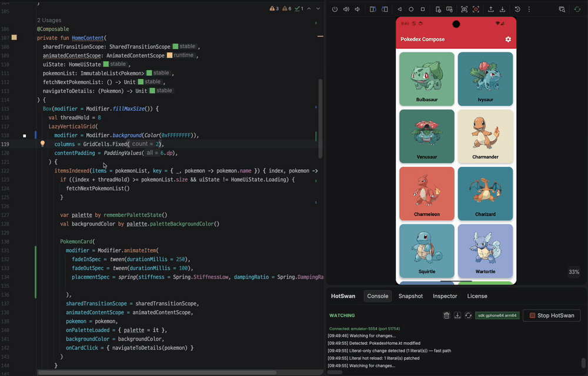Open the Bulbasaur card
588x376 pixels.
(427, 79)
